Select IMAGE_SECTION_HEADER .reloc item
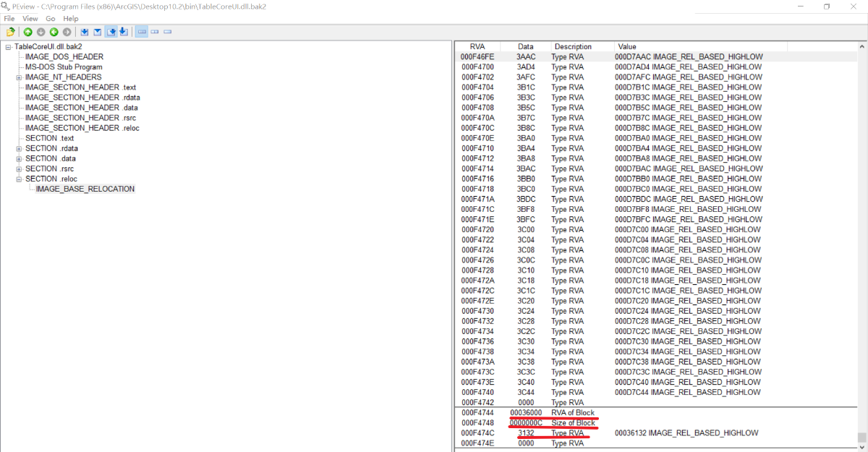 pos(82,127)
